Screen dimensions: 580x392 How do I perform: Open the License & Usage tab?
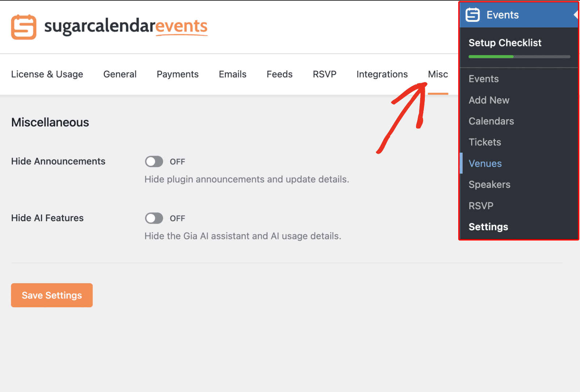47,74
